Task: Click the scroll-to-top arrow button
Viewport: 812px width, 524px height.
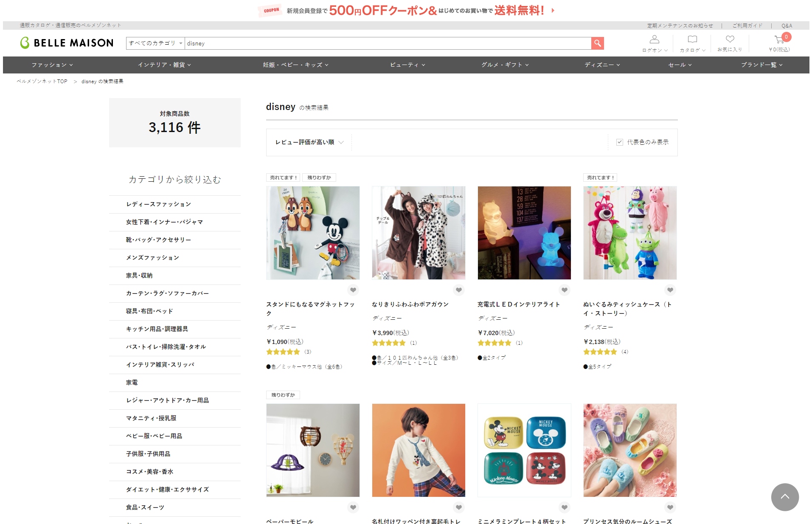Action: coord(784,497)
